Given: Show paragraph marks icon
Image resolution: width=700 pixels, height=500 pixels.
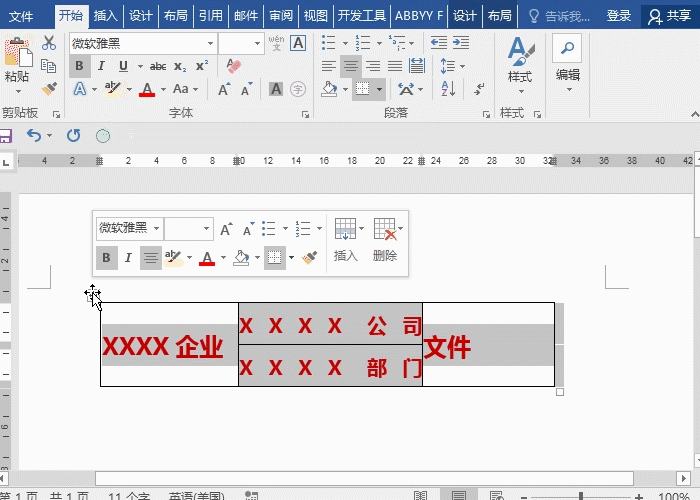Looking at the screenshot, I should click(479, 89).
